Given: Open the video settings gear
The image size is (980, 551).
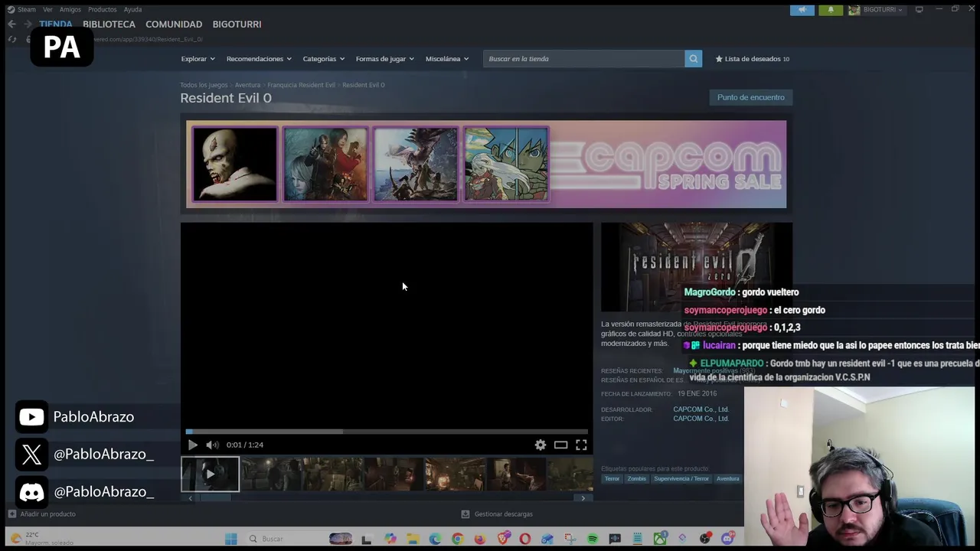Looking at the screenshot, I should coord(541,445).
